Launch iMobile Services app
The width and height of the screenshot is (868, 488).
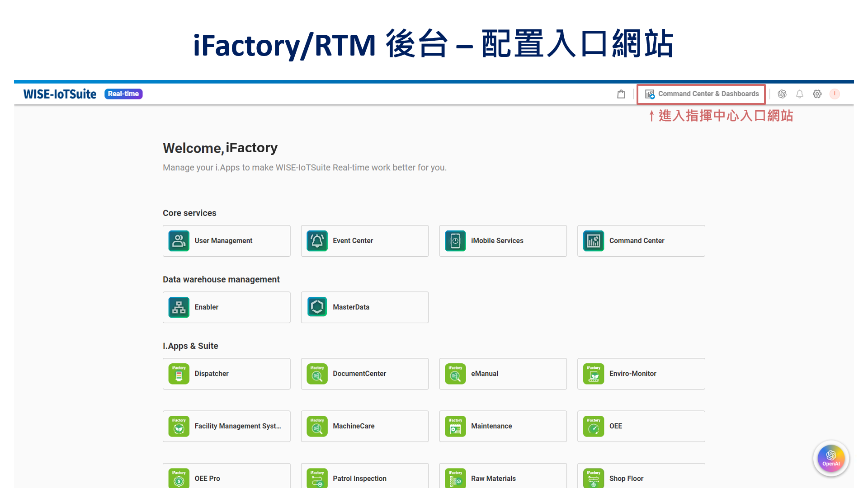(x=503, y=240)
